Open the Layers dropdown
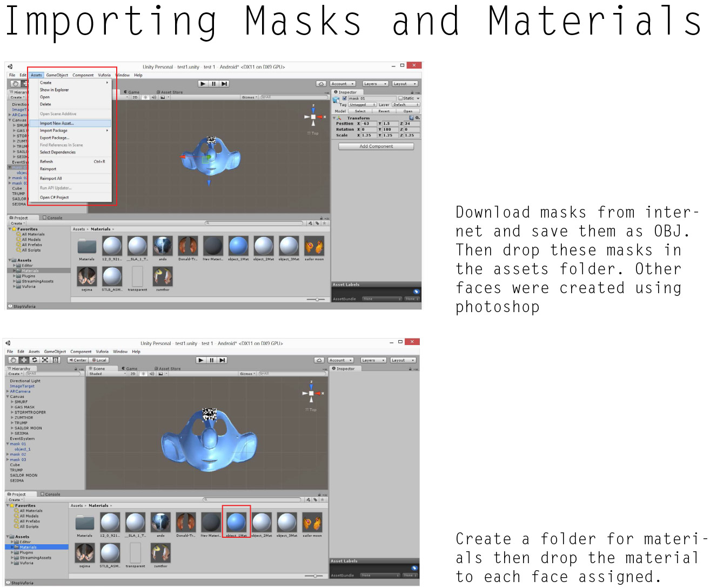Screen dimensions: 710x588 click(x=375, y=84)
